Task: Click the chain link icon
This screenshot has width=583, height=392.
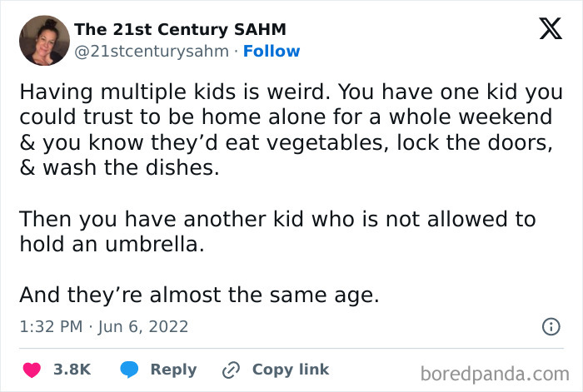Action: (231, 370)
